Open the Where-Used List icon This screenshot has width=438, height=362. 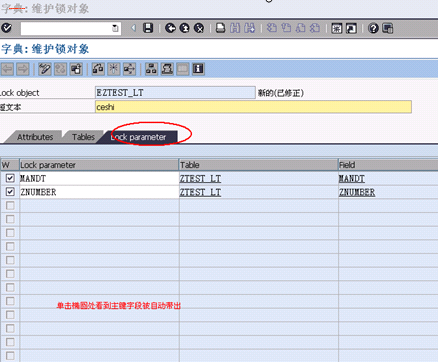tap(129, 69)
